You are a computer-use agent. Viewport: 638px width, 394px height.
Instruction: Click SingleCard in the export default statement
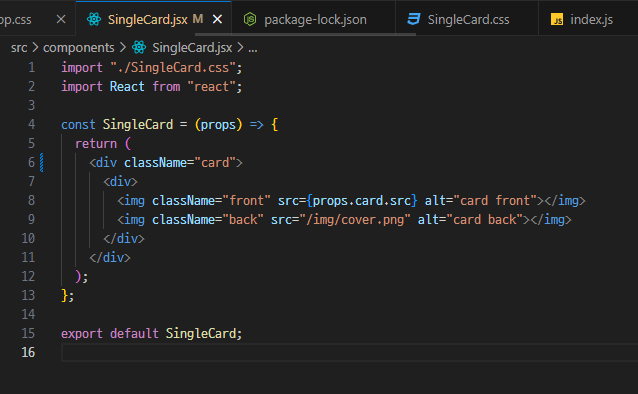click(x=201, y=334)
